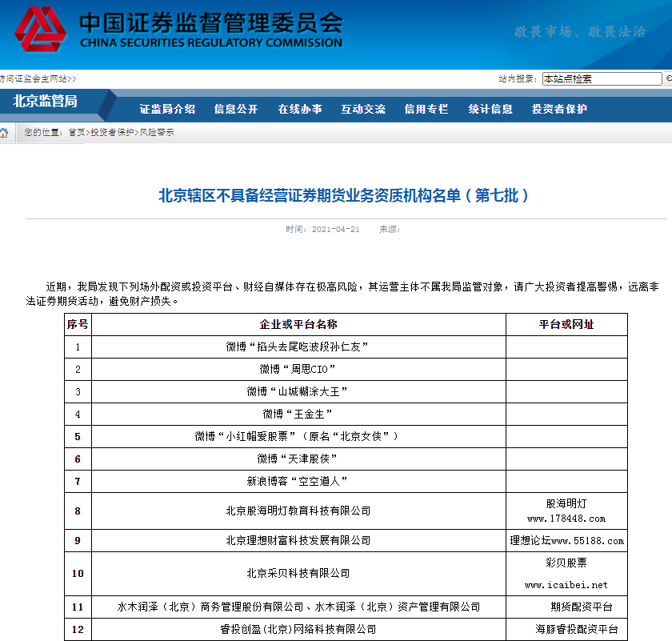The width and height of the screenshot is (672, 641).
Task: Select the cell 北京采贝科技有限公司
Action: pyautogui.click(x=298, y=574)
